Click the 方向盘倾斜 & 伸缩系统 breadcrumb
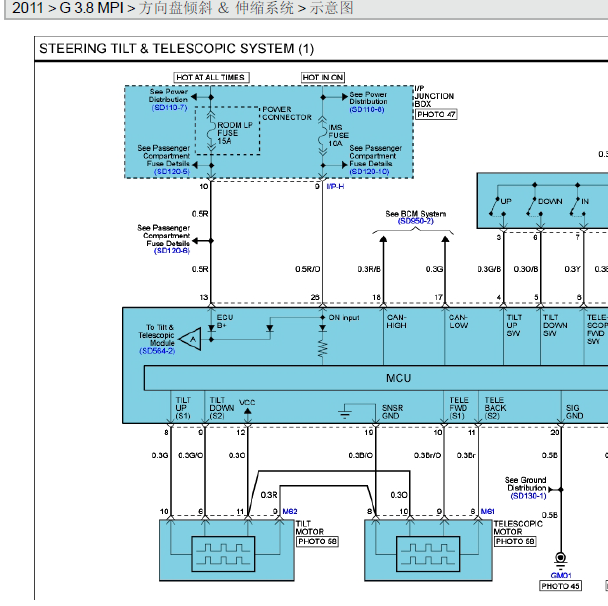Screen dimensions: 608x606 [x=216, y=8]
